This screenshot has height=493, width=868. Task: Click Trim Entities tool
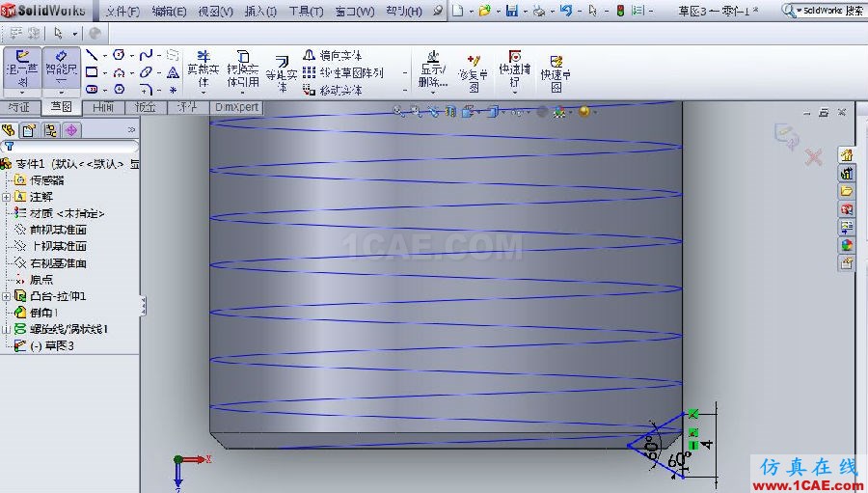point(203,68)
